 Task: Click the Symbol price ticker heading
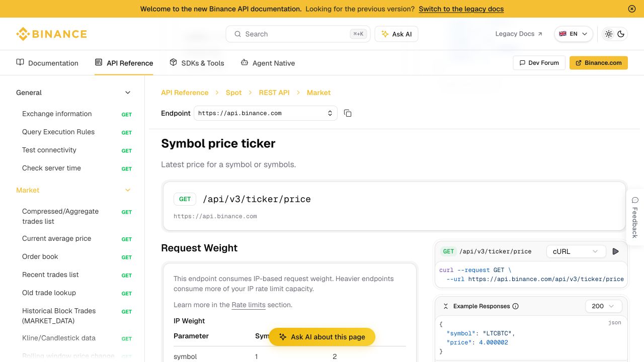tap(218, 143)
